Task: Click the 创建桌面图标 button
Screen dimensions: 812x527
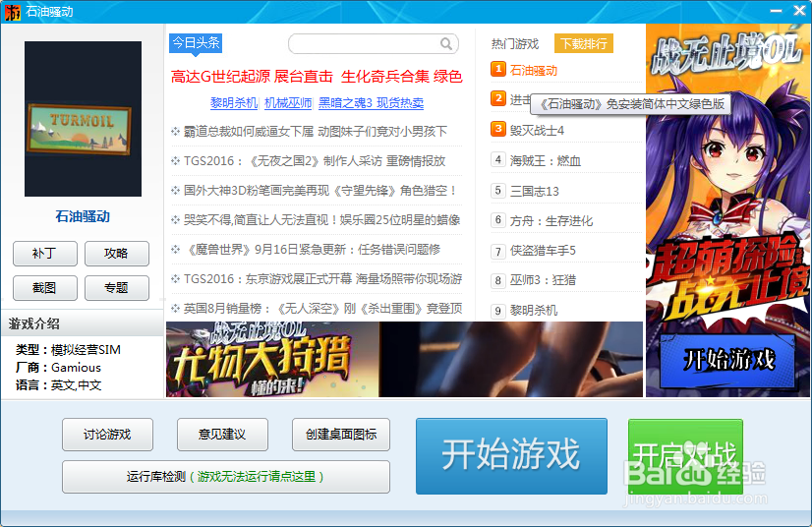Action: point(341,435)
